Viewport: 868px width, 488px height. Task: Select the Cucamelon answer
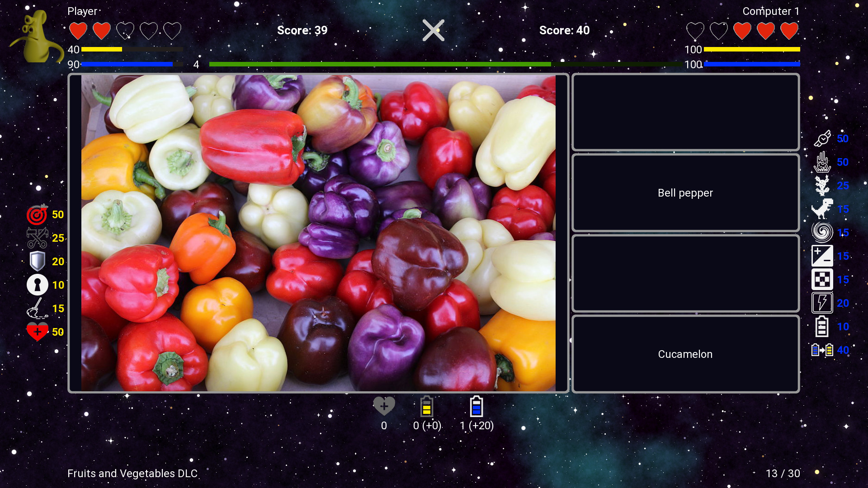coord(685,354)
